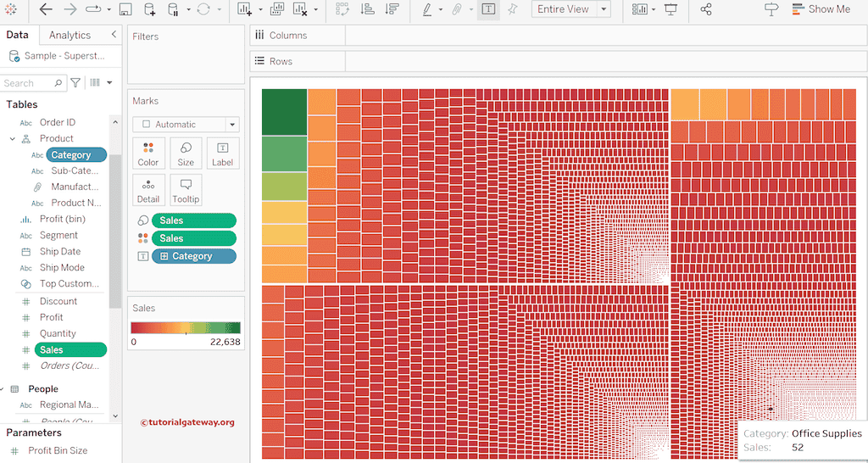Image resolution: width=868 pixels, height=463 pixels.
Task: Switch to the Analytics tab
Action: click(70, 35)
